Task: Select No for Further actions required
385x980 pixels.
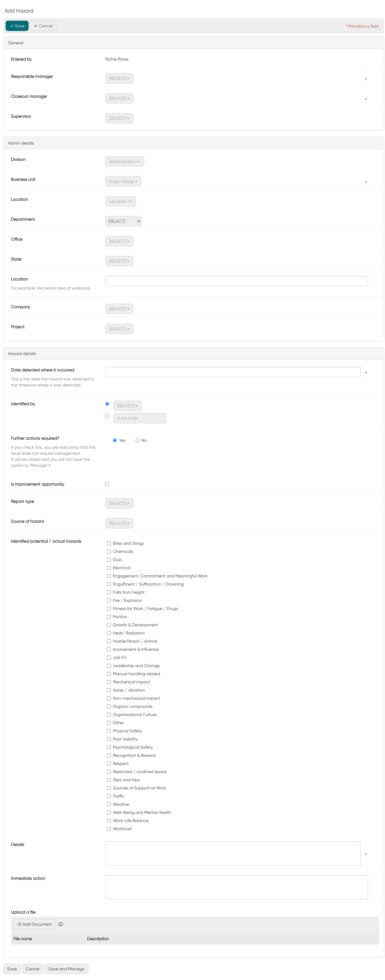Action: (x=137, y=440)
